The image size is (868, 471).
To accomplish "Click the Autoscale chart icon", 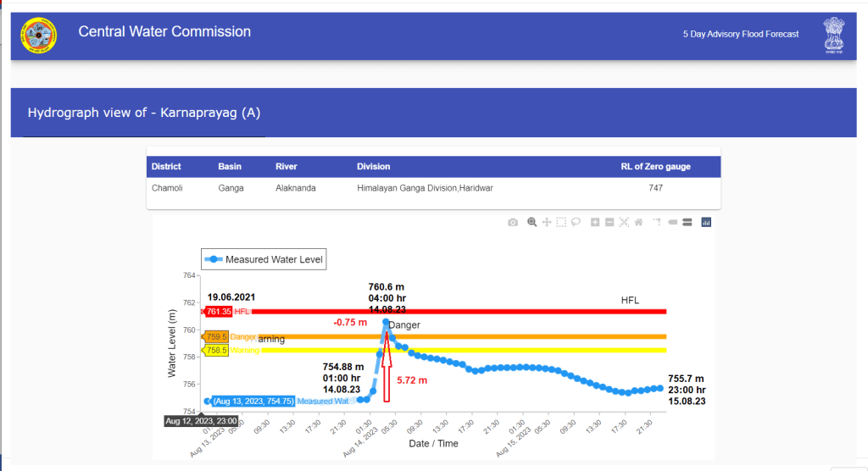I will [624, 222].
